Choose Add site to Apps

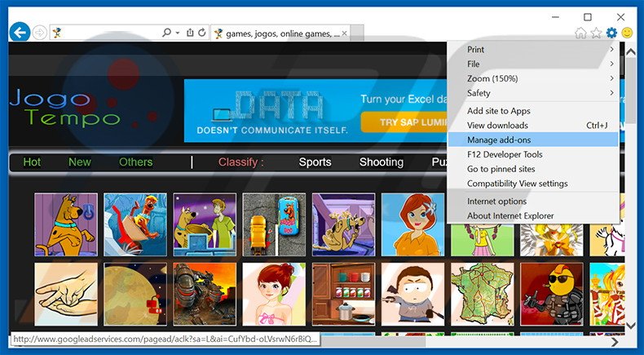click(x=532, y=111)
